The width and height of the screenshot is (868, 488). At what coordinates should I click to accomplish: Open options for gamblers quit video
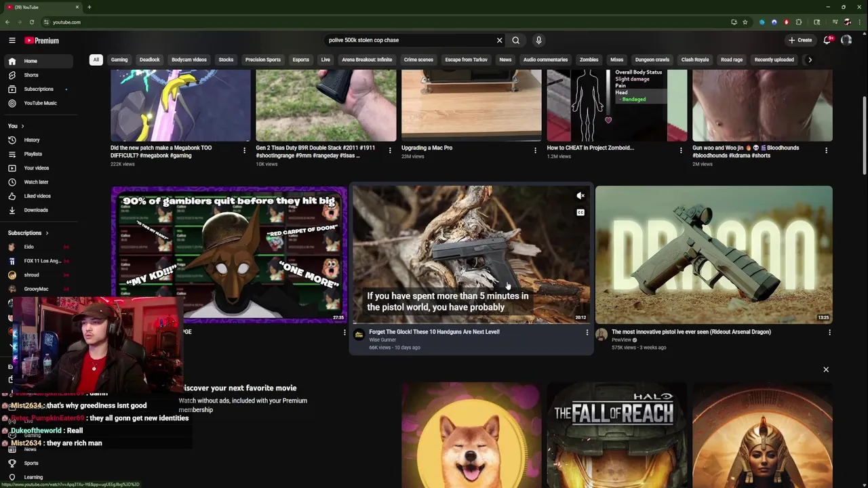coord(344,332)
